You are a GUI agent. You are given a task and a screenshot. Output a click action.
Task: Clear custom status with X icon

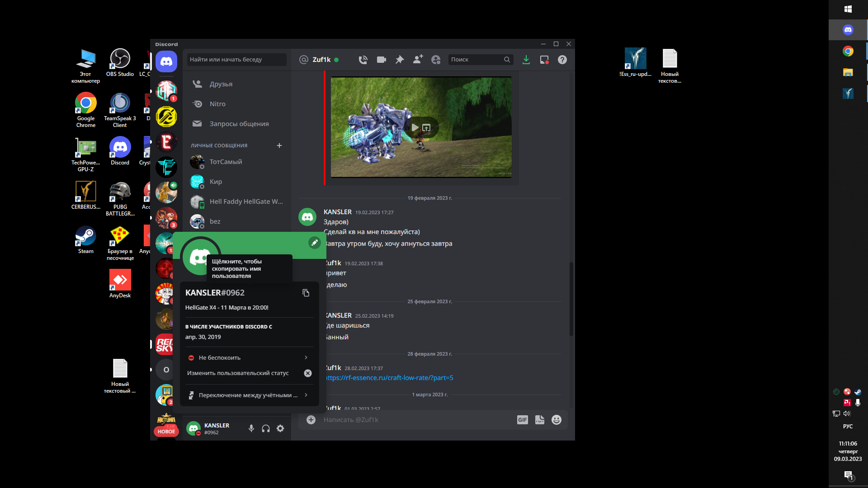[x=308, y=373]
